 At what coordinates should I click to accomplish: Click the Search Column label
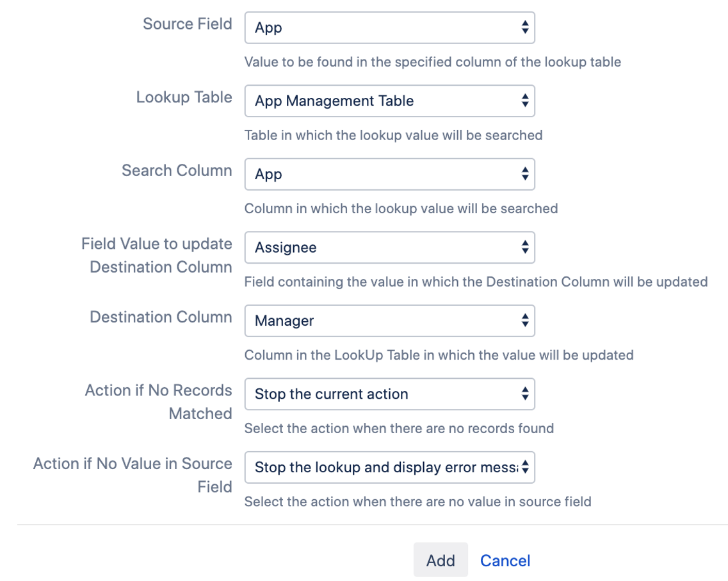click(x=177, y=171)
